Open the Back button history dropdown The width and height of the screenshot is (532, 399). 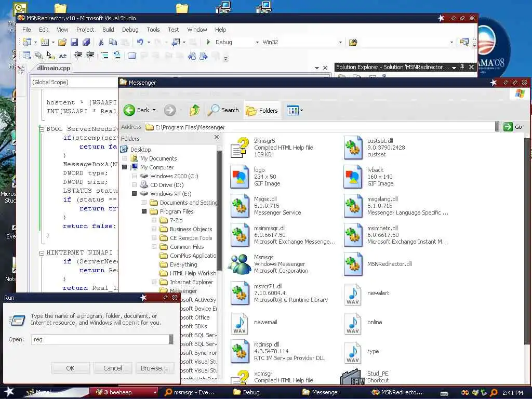pyautogui.click(x=154, y=110)
